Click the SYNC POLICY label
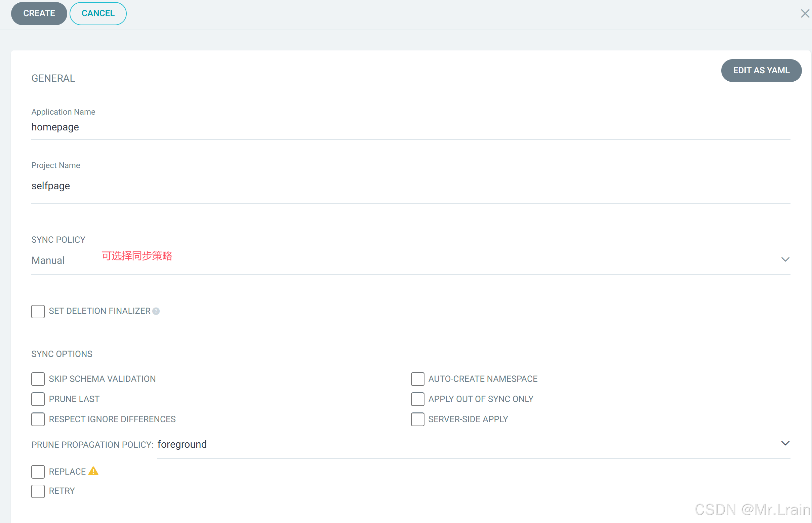 click(x=58, y=240)
